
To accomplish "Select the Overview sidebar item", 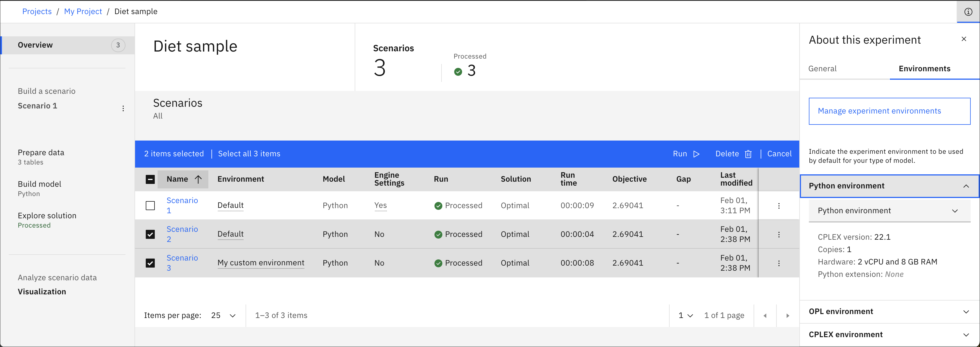I will coord(68,45).
